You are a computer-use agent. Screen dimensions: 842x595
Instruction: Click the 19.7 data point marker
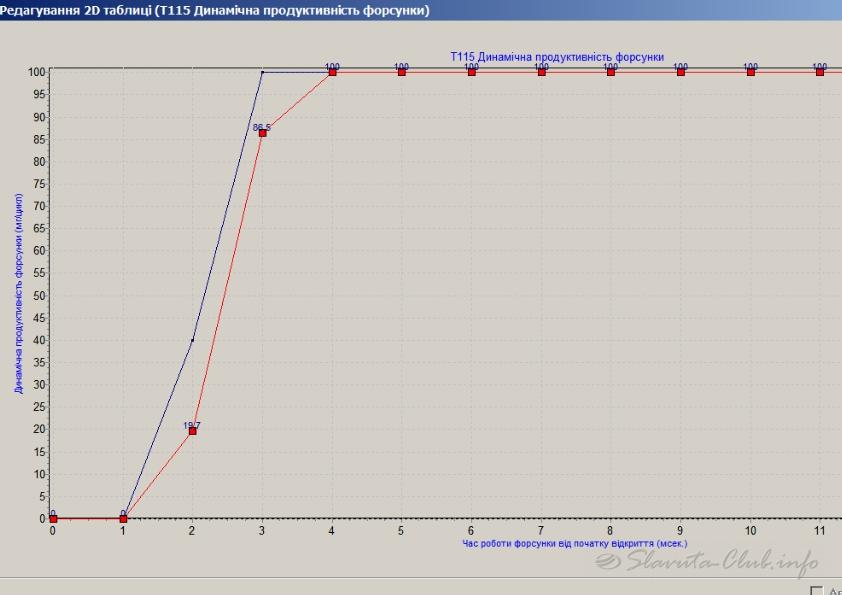(x=193, y=431)
